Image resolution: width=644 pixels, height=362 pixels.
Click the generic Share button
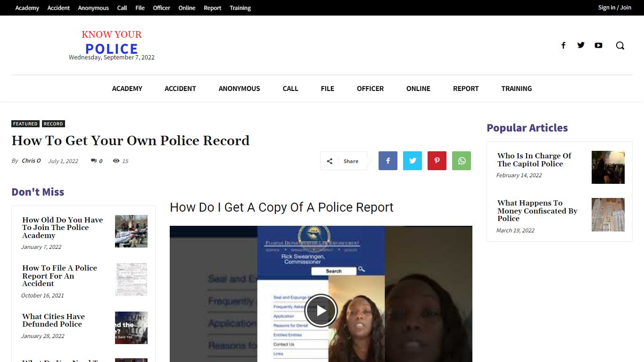click(343, 161)
